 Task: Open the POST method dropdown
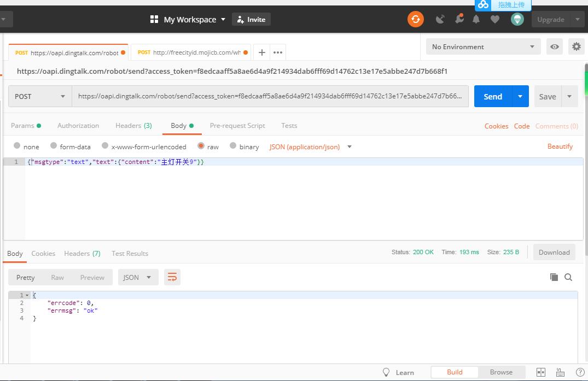[x=40, y=96]
